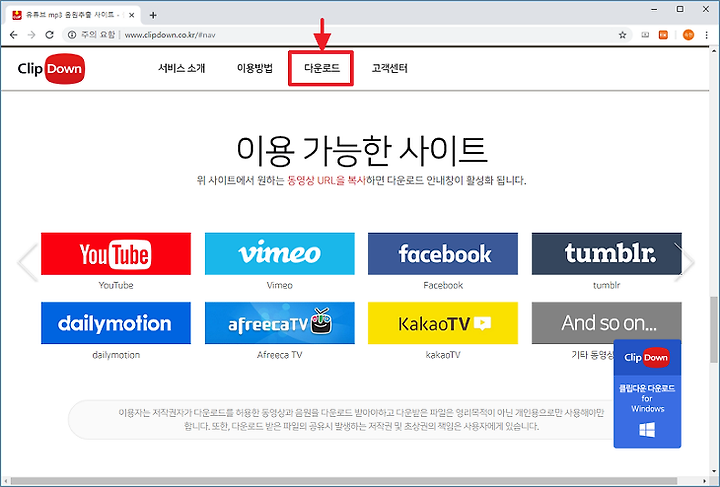
Task: Reload the page with refresh icon
Action: 49,35
